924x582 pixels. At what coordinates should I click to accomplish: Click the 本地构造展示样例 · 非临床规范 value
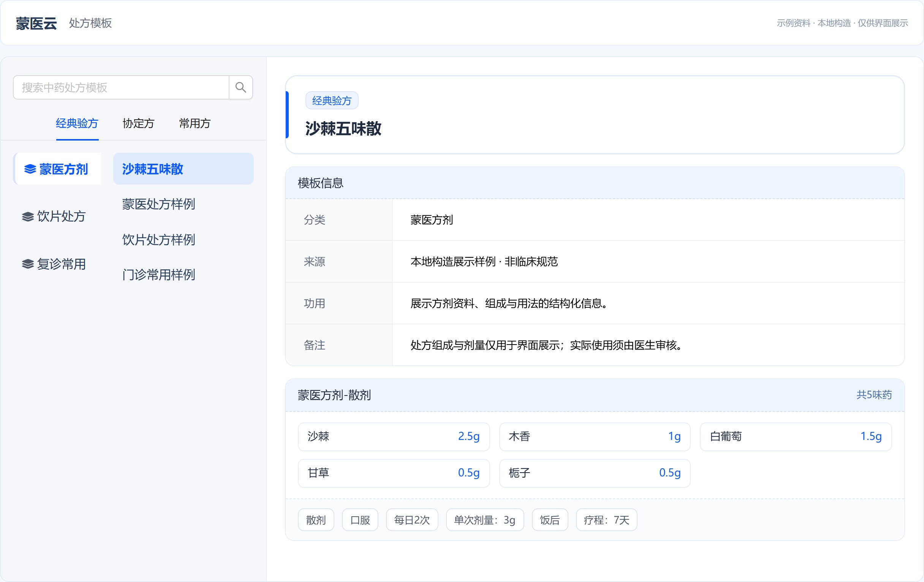click(484, 262)
